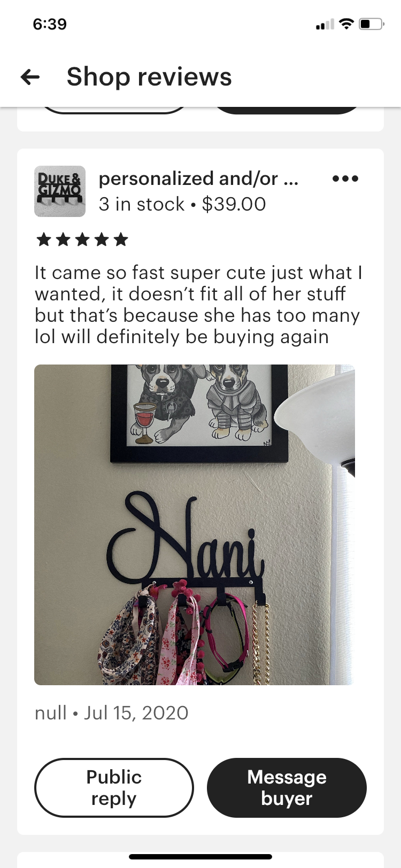Click the Public reply button
This screenshot has width=401, height=868.
114,787
